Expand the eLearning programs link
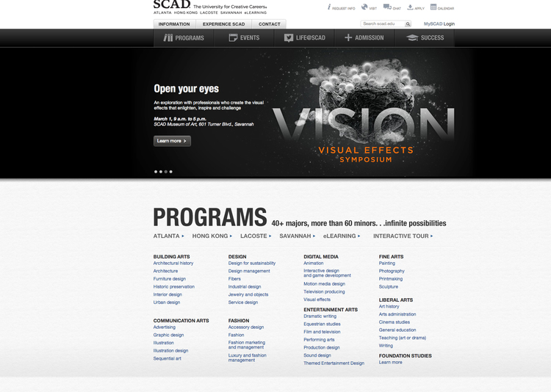 [342, 236]
